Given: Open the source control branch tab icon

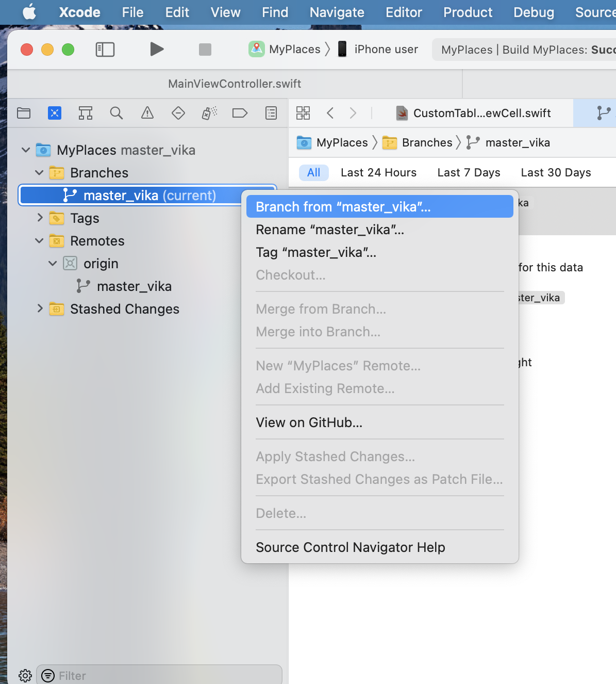Looking at the screenshot, I should point(604,113).
